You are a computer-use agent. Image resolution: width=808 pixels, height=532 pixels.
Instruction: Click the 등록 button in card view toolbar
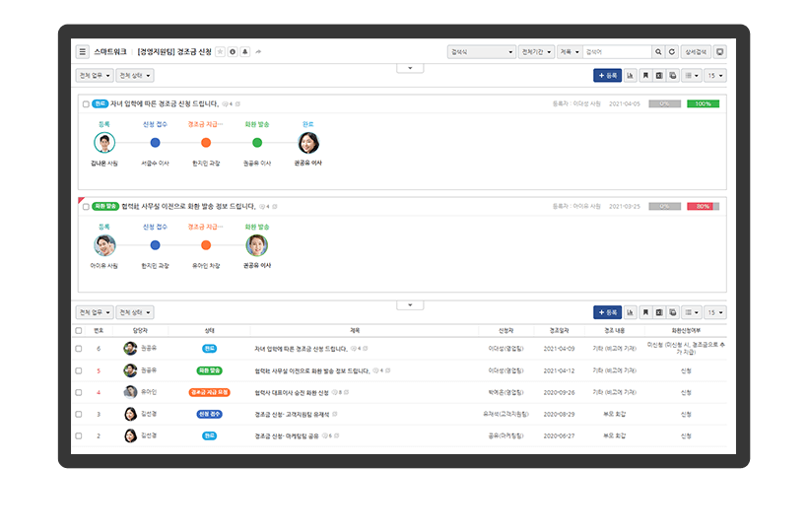608,75
